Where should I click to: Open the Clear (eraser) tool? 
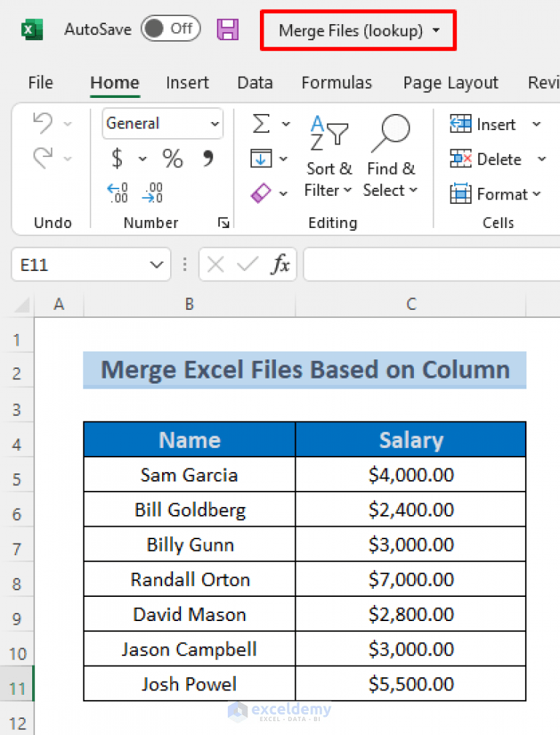click(x=260, y=192)
